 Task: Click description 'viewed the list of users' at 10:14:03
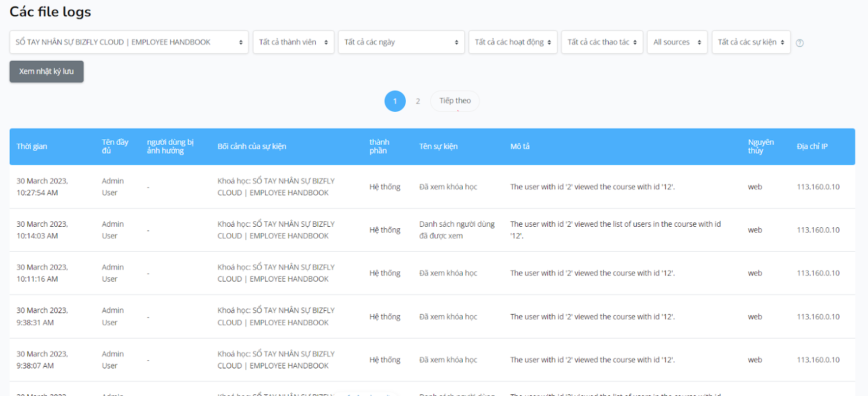616,230
